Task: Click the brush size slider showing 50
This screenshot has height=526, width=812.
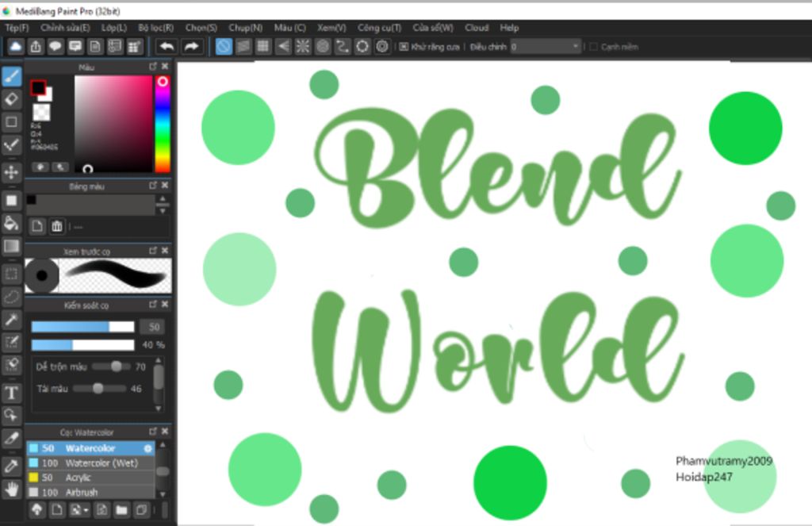Action: tap(82, 327)
